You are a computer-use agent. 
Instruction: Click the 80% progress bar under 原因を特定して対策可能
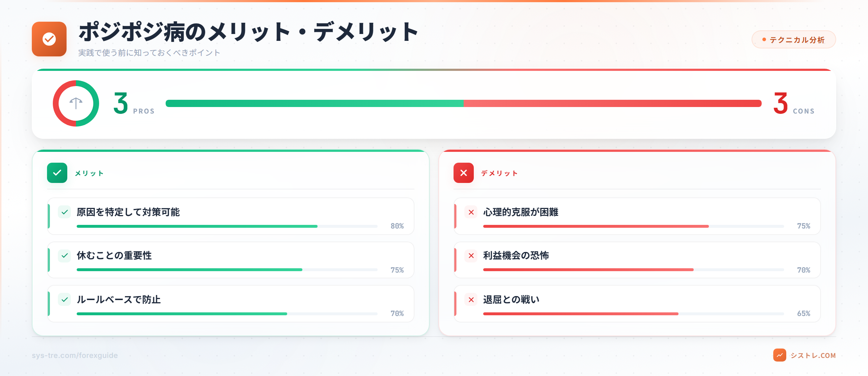pos(227,226)
